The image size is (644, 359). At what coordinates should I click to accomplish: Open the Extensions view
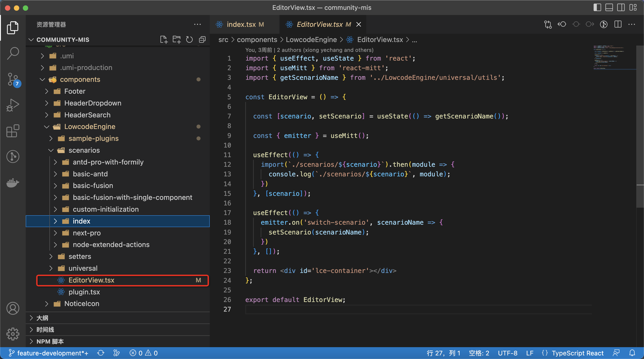pos(13,131)
